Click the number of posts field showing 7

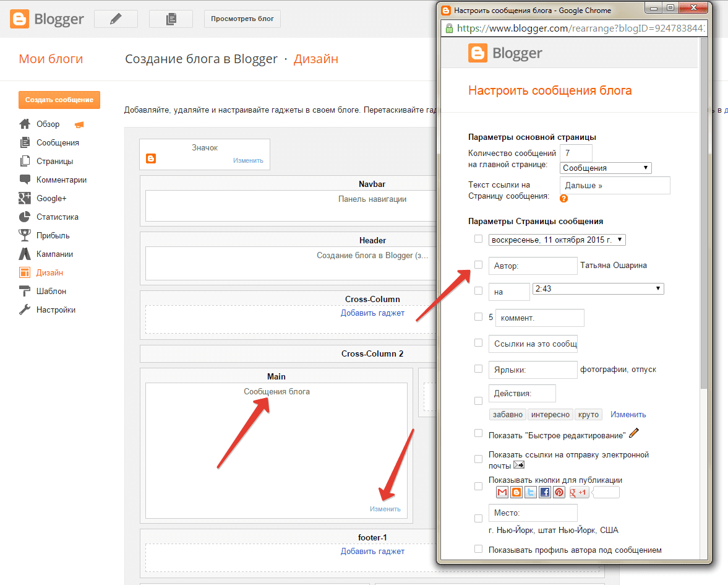576,153
